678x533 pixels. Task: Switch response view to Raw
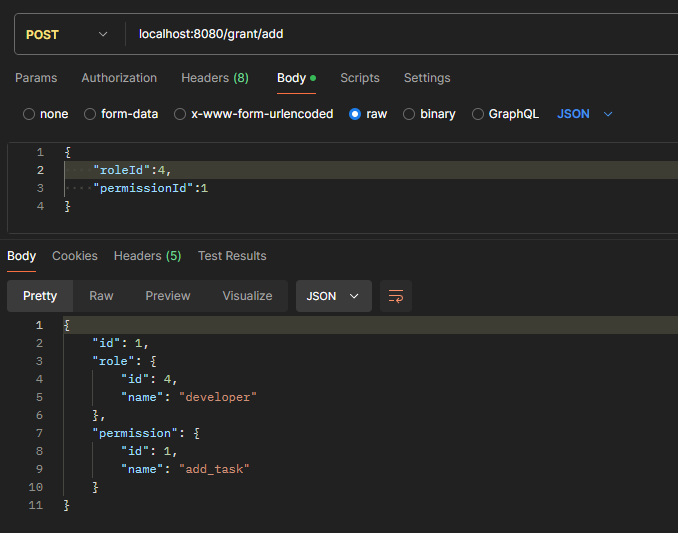point(101,296)
